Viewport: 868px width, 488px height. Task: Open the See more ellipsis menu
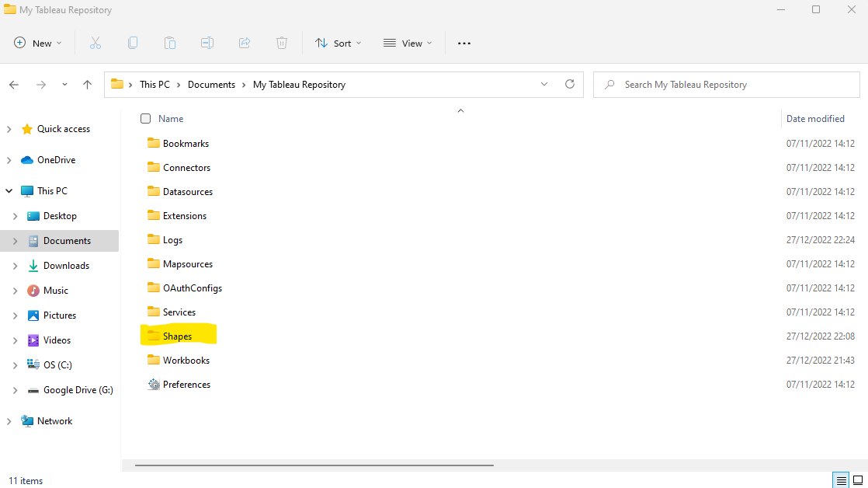464,44
